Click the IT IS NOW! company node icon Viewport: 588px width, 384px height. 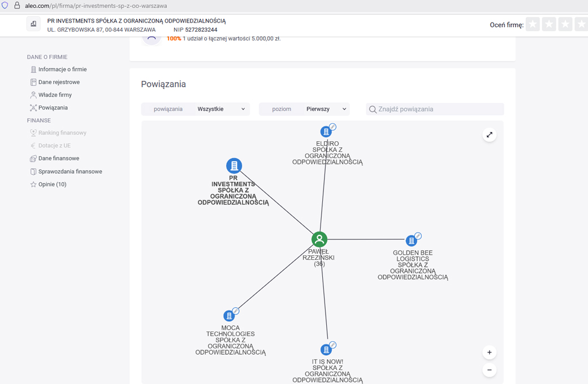tap(326, 350)
